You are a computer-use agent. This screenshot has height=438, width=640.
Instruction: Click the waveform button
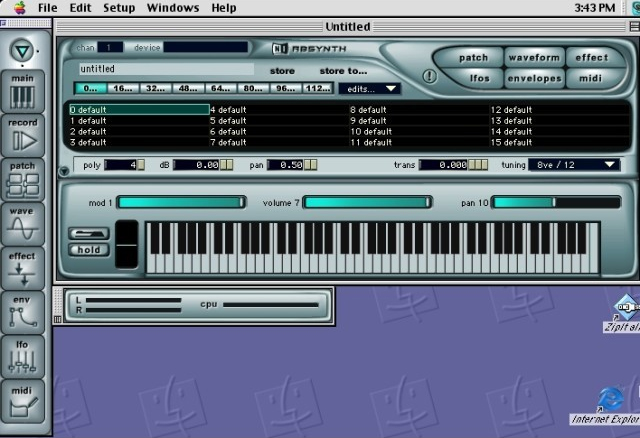coord(534,58)
